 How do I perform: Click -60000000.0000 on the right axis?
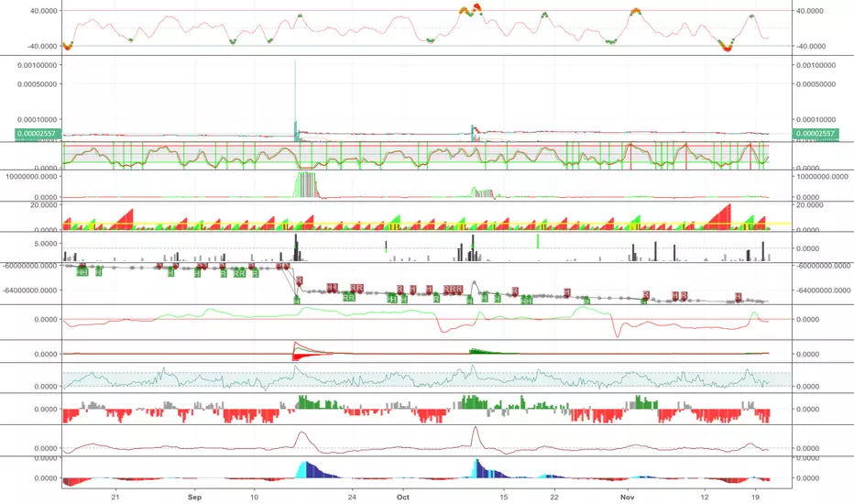[824, 266]
